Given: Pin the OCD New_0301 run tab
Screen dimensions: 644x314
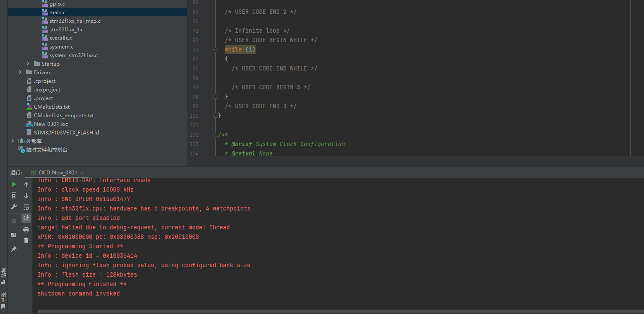Looking at the screenshot, I should [x=13, y=248].
